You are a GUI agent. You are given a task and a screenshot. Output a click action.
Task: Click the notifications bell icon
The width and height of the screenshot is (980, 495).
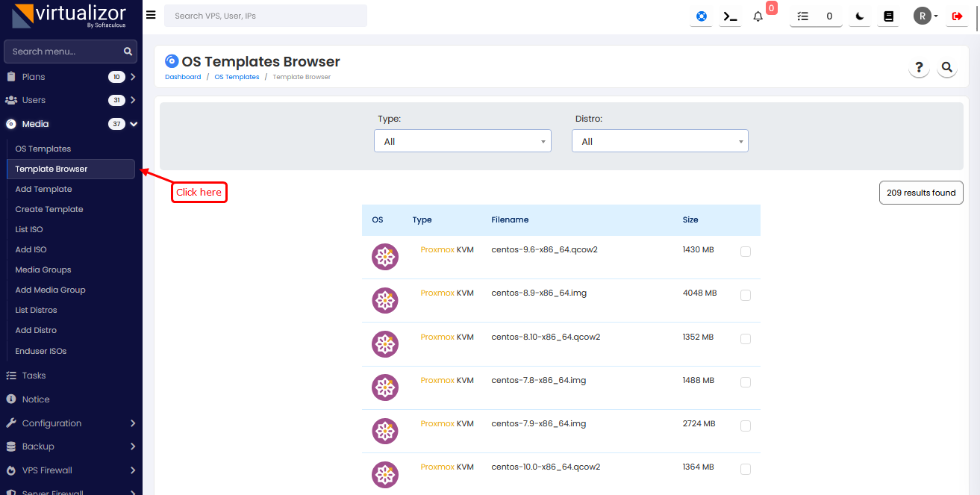pos(758,16)
